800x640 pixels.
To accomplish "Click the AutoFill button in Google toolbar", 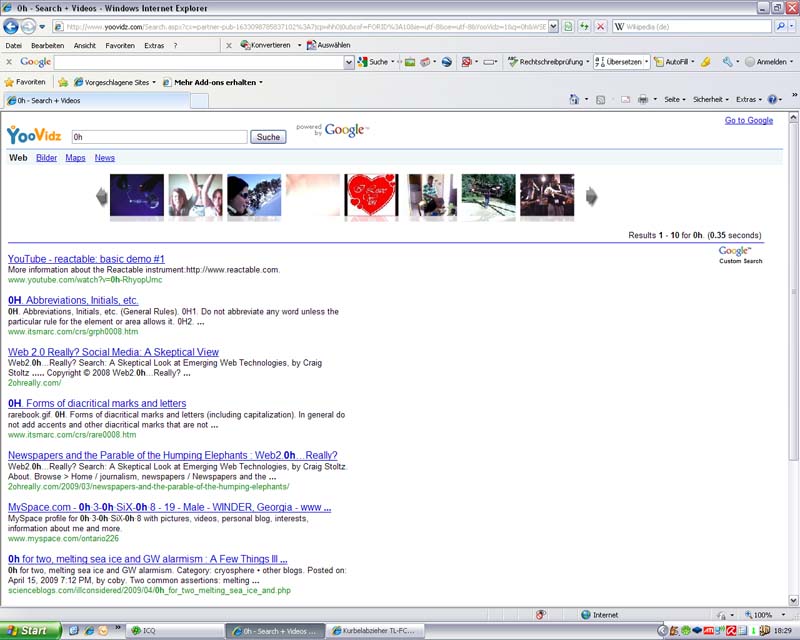I will tap(671, 62).
